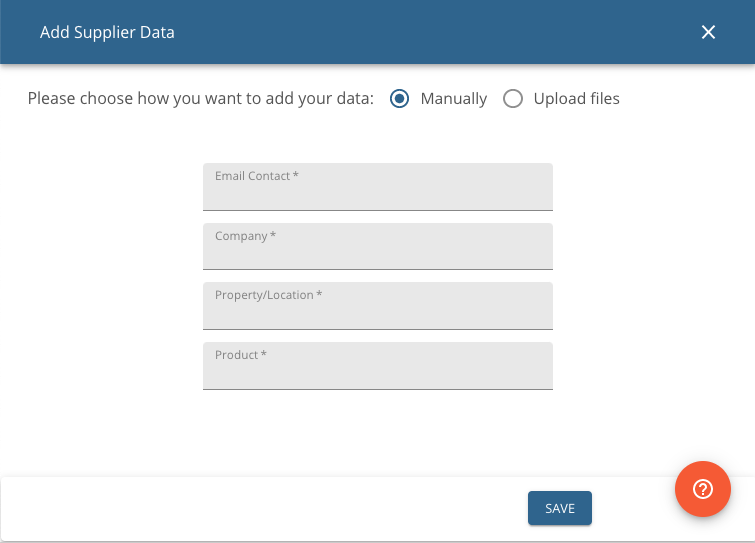Click the white footer bar beside SAVE
This screenshot has width=755, height=543.
coord(264,508)
